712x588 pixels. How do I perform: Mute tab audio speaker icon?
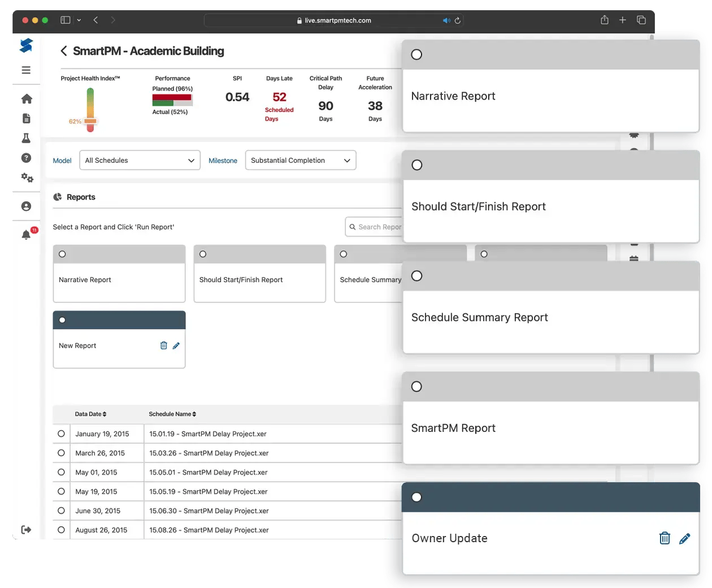(446, 20)
